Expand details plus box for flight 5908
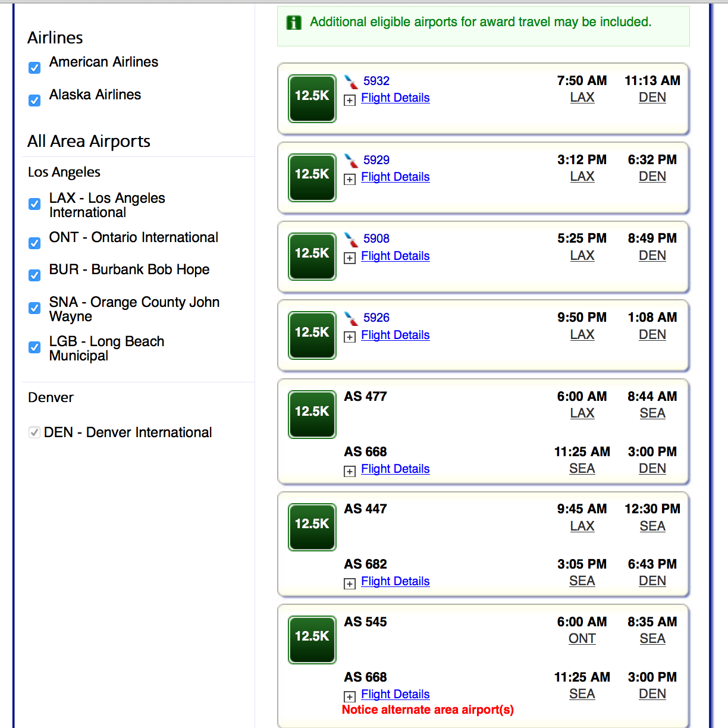 point(350,258)
